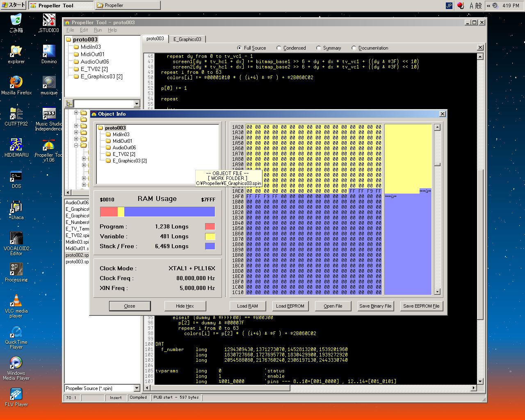Click the MidiIn03 folder icon in Object Info tree
This screenshot has height=420, width=525.
[x=108, y=135]
